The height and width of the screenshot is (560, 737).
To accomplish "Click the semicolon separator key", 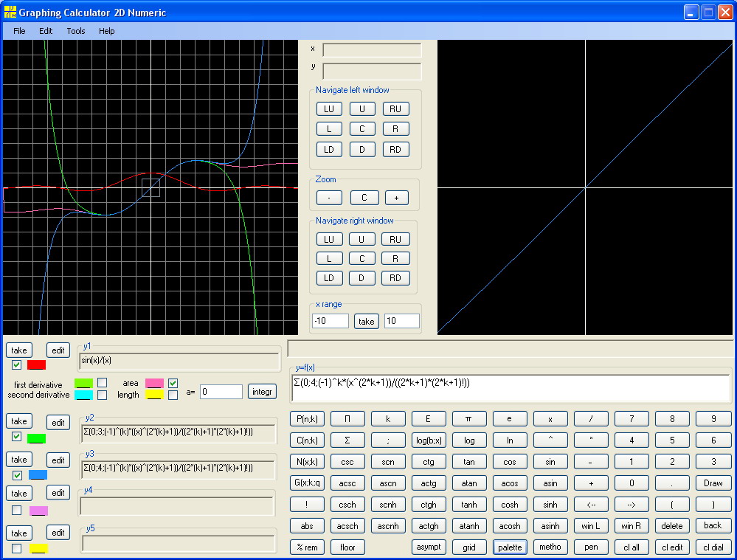I will click(x=388, y=440).
